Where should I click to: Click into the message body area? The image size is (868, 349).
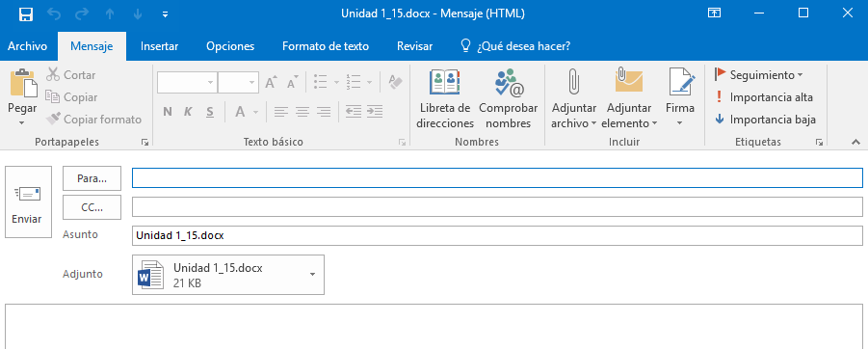click(434, 327)
